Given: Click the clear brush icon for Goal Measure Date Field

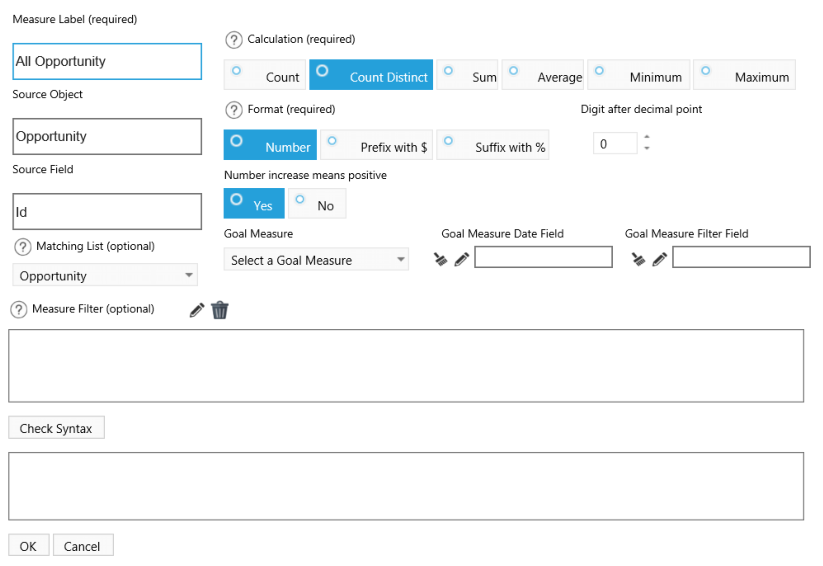Looking at the screenshot, I should [x=441, y=259].
